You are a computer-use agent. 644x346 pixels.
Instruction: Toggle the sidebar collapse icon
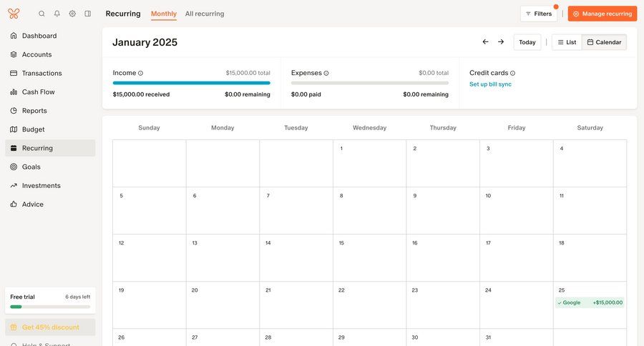[x=88, y=14]
